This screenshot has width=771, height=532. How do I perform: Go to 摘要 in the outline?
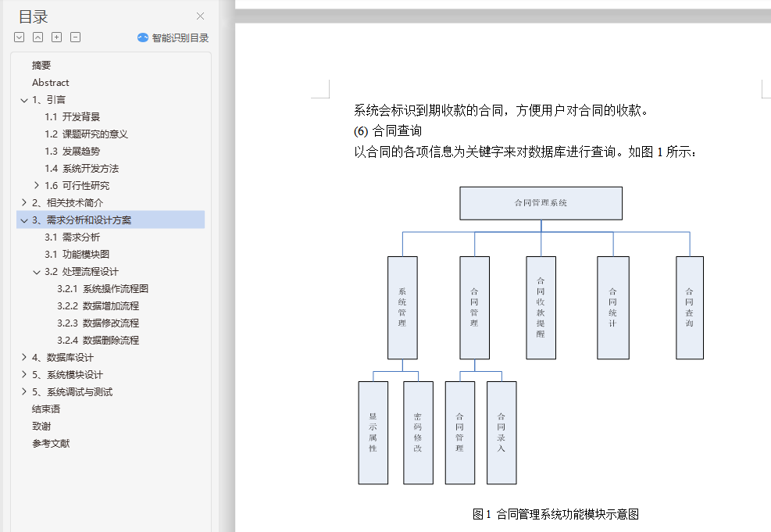(41, 66)
